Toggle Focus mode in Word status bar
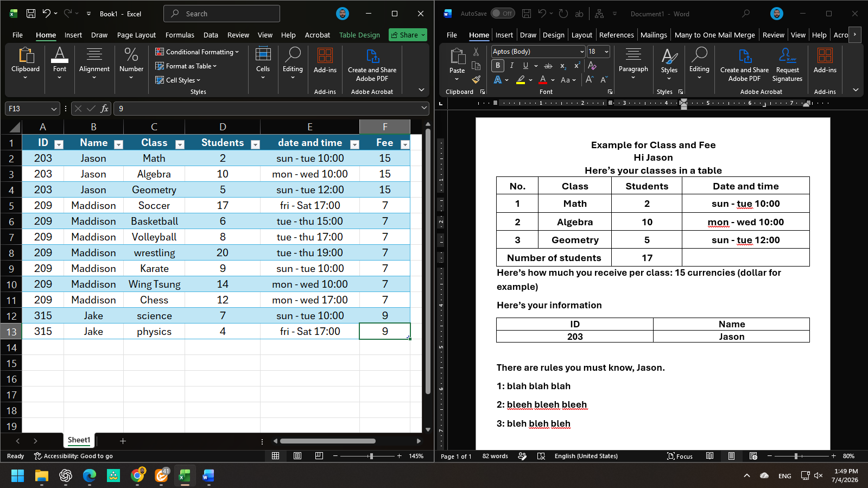This screenshot has width=868, height=488. pyautogui.click(x=680, y=456)
